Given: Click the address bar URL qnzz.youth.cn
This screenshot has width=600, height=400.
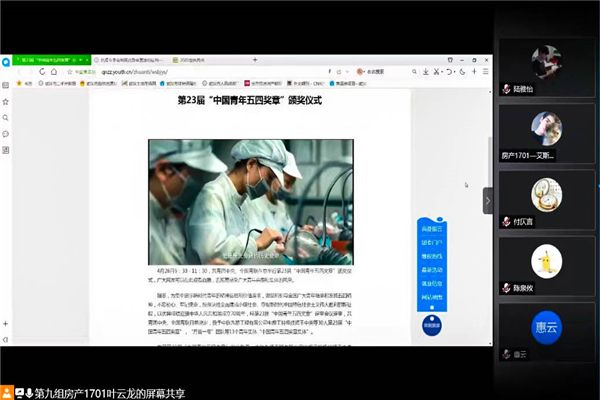Looking at the screenshot, I should coord(135,72).
